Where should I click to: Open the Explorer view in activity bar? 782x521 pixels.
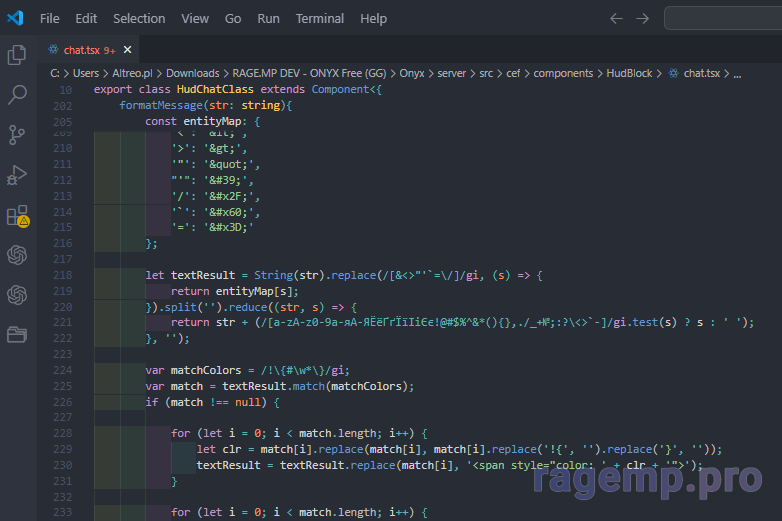17,55
